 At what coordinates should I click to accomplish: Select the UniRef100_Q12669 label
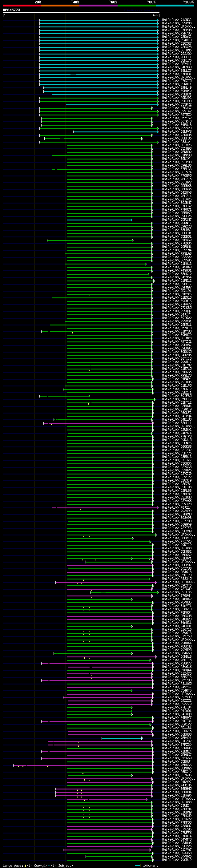point(177,758)
